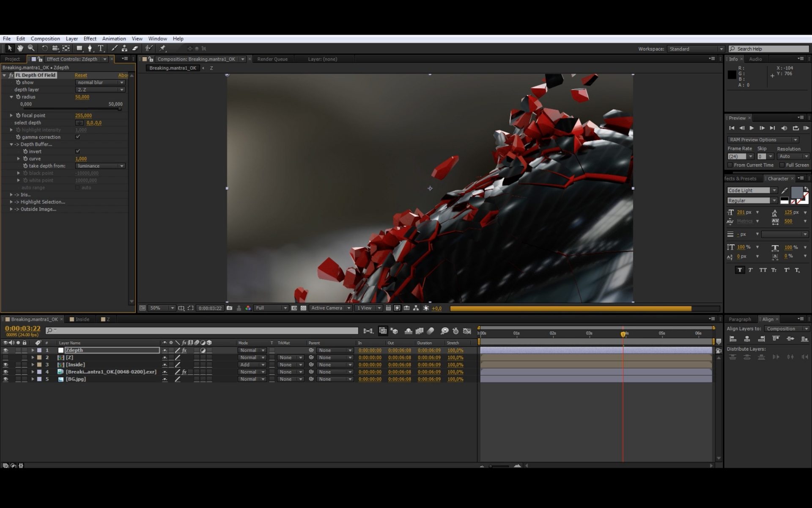
Task: Uncheck the gamma correction checkbox
Action: pyautogui.click(x=77, y=137)
